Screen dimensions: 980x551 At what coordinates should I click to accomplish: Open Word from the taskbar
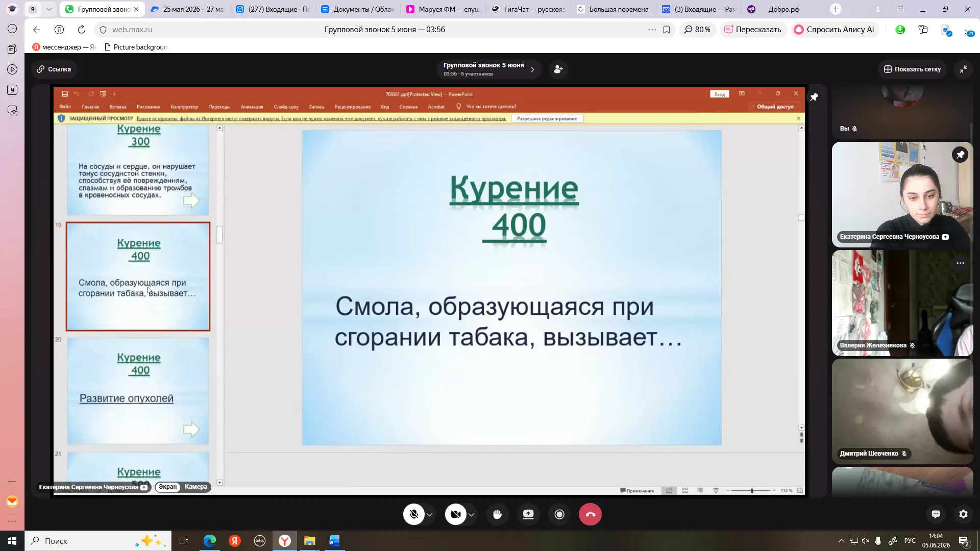click(x=334, y=541)
